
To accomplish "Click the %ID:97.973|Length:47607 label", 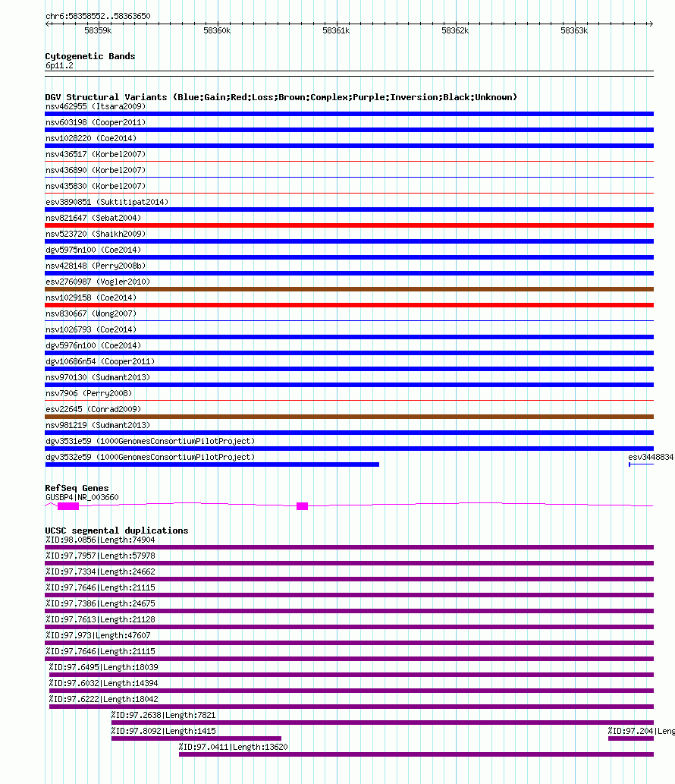I will (x=98, y=635).
